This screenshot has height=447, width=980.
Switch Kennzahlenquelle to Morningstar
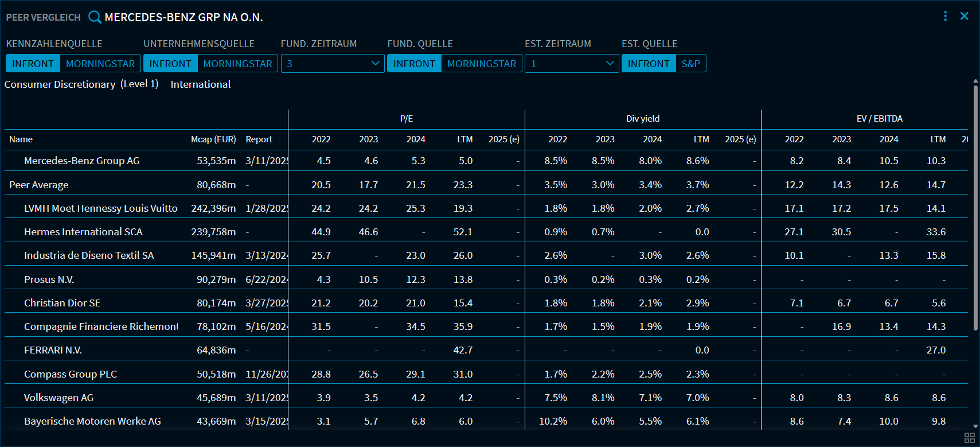point(100,64)
